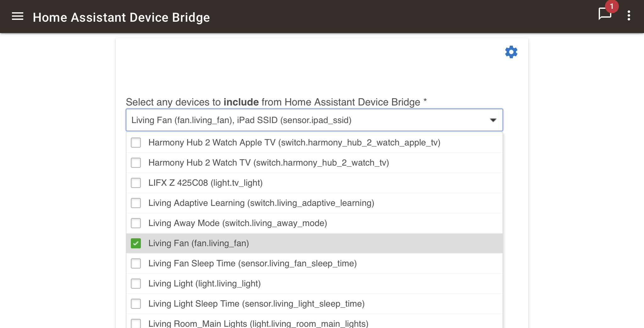Uncheck the Living Fan checkbox
Screen dimensions: 644x328
[136, 243]
